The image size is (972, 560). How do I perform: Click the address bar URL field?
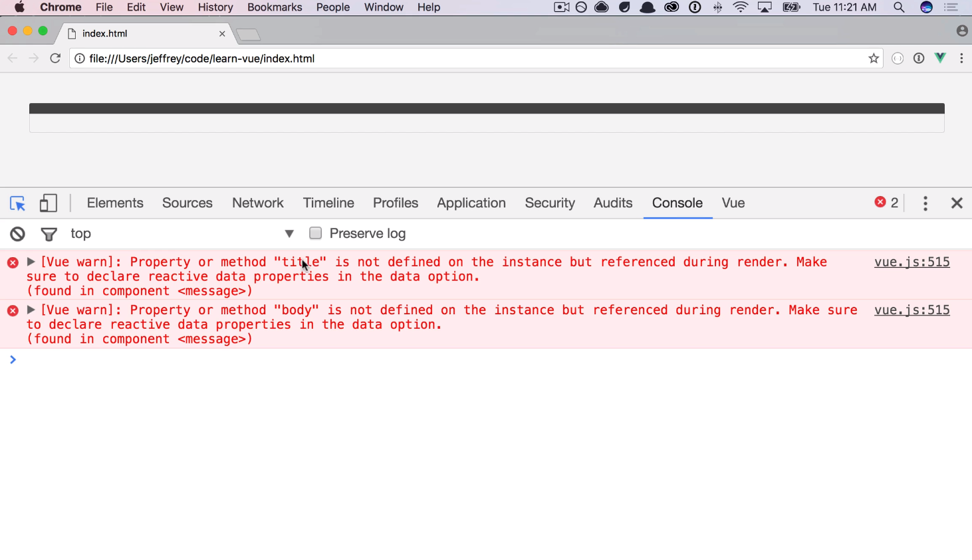(475, 58)
